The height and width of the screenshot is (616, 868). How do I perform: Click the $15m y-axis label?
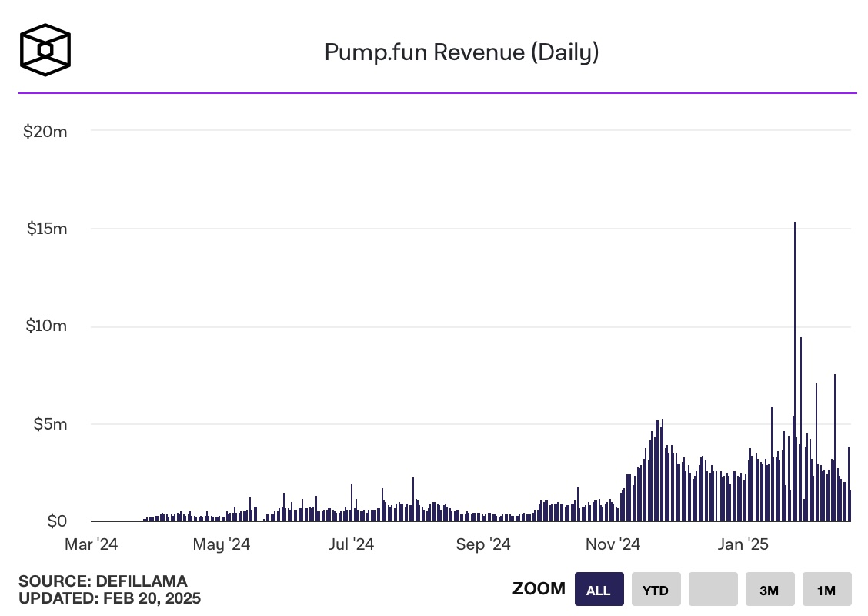[47, 229]
